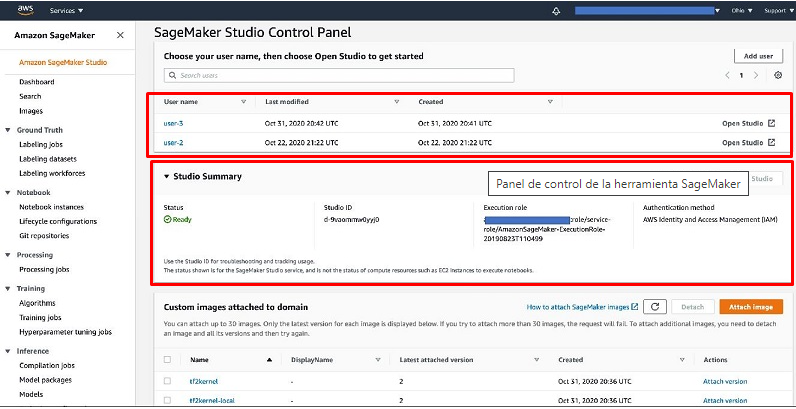Screen dimensions: 796x409
Task: Open Algorithms page
Action: 37,303
